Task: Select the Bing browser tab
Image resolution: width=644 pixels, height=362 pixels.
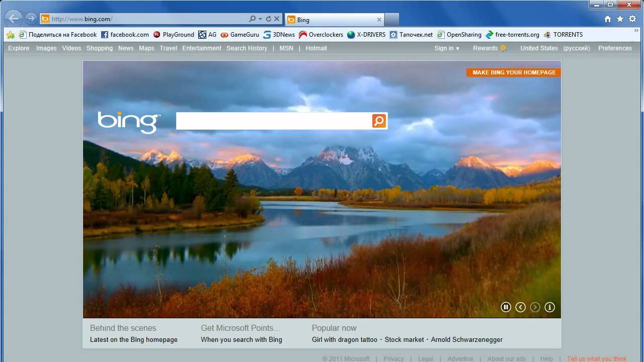Action: (x=335, y=20)
